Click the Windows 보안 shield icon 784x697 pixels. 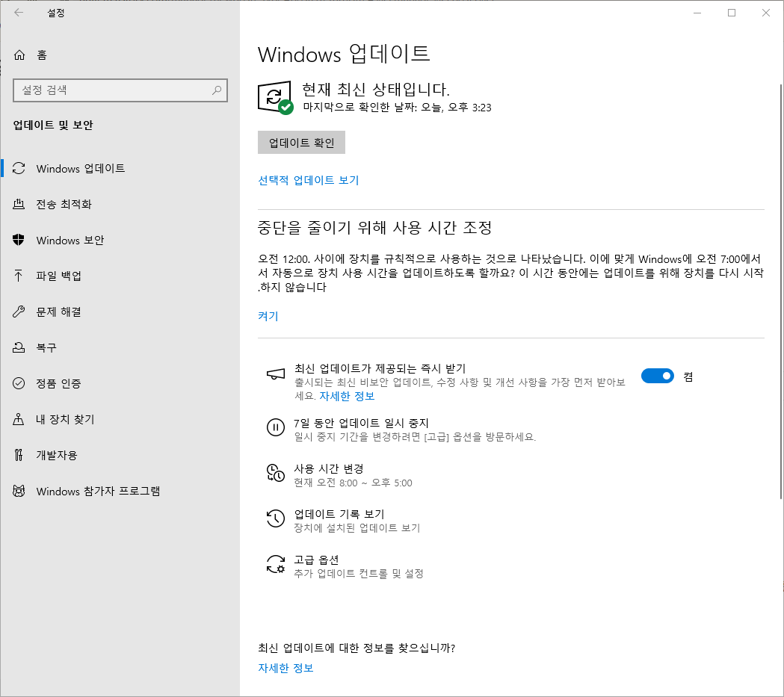(19, 240)
